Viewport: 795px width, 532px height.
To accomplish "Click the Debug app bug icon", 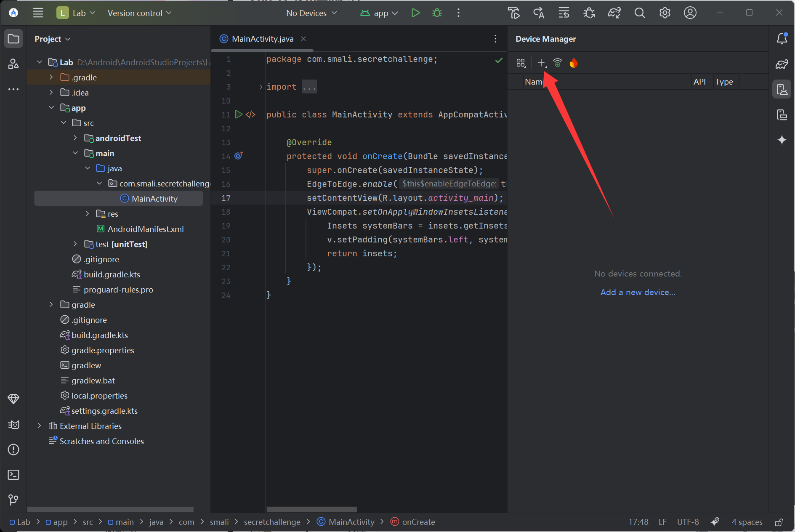I will (x=437, y=13).
